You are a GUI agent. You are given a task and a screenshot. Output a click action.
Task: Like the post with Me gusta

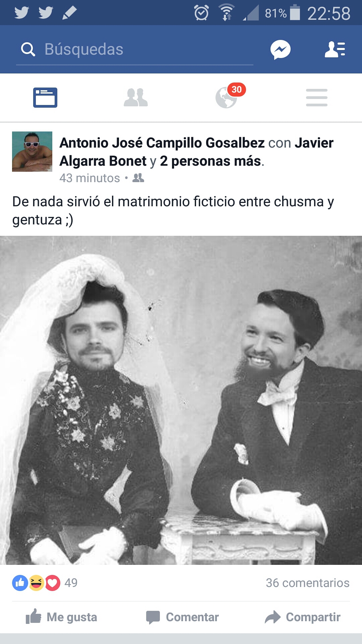62,617
